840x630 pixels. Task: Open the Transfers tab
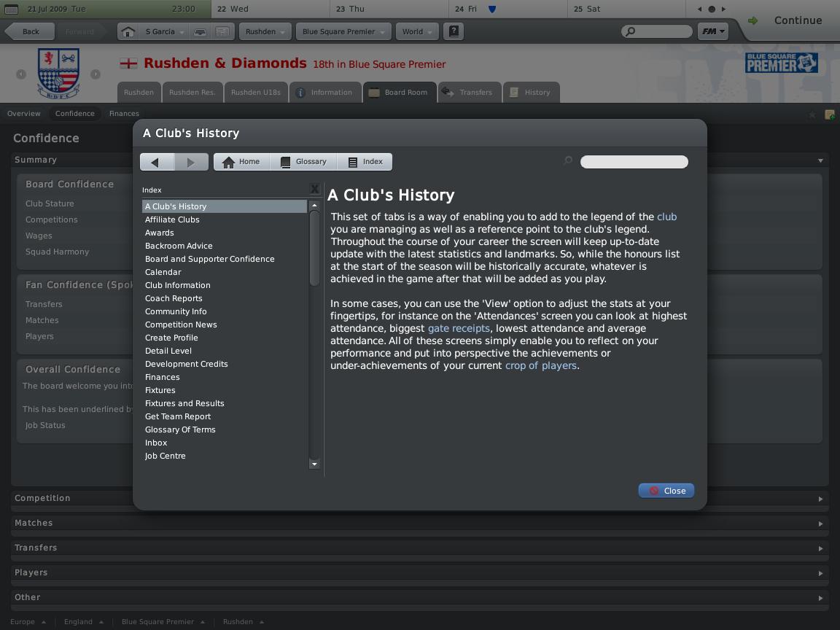coord(468,93)
